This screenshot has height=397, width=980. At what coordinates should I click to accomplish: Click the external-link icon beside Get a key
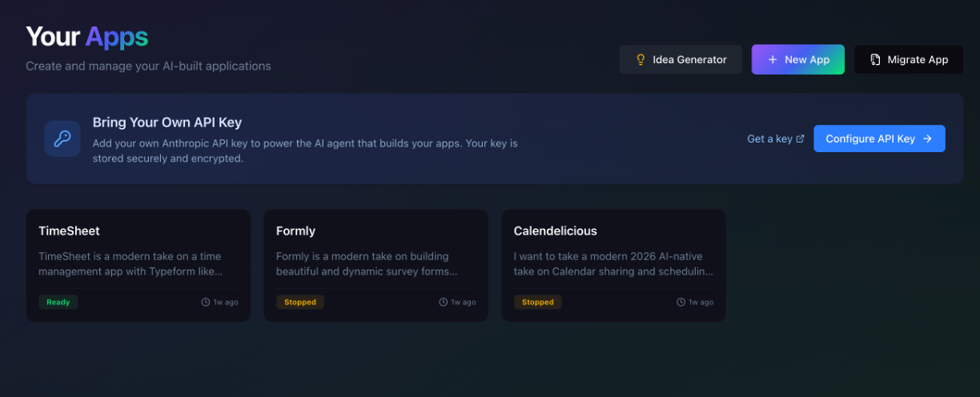800,138
